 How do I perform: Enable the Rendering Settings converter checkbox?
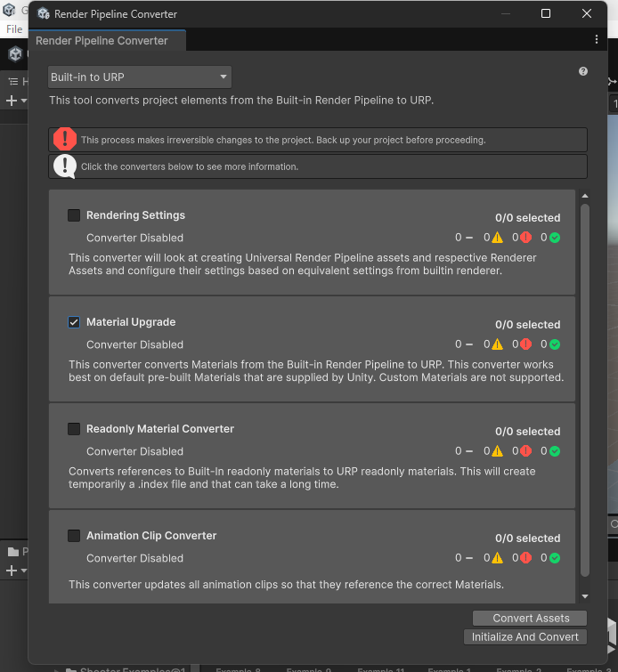74,215
